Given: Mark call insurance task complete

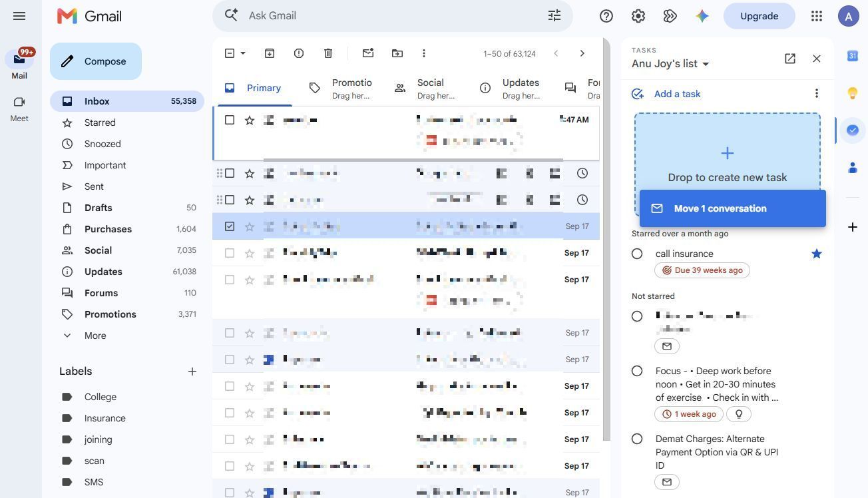Looking at the screenshot, I should click(637, 254).
